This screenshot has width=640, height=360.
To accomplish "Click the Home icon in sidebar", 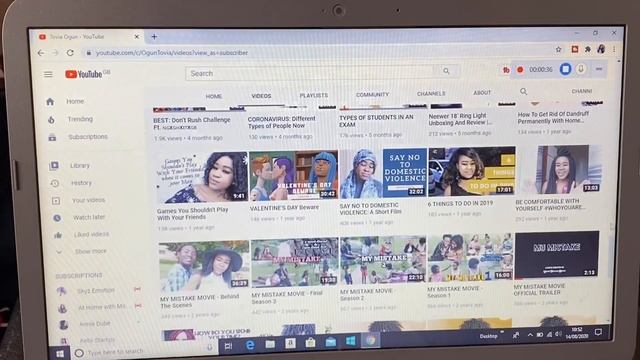I will [x=50, y=102].
